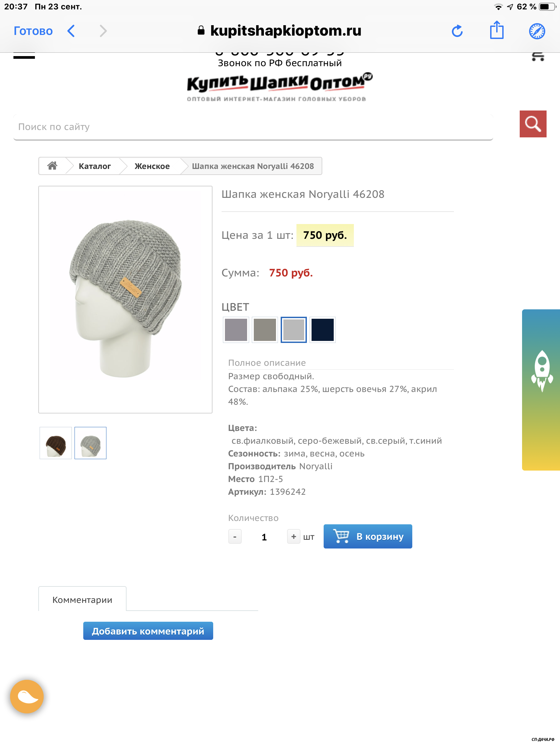Viewport: 560px width, 747px height.
Task: Open the Каталог breadcrumb
Action: tap(95, 166)
